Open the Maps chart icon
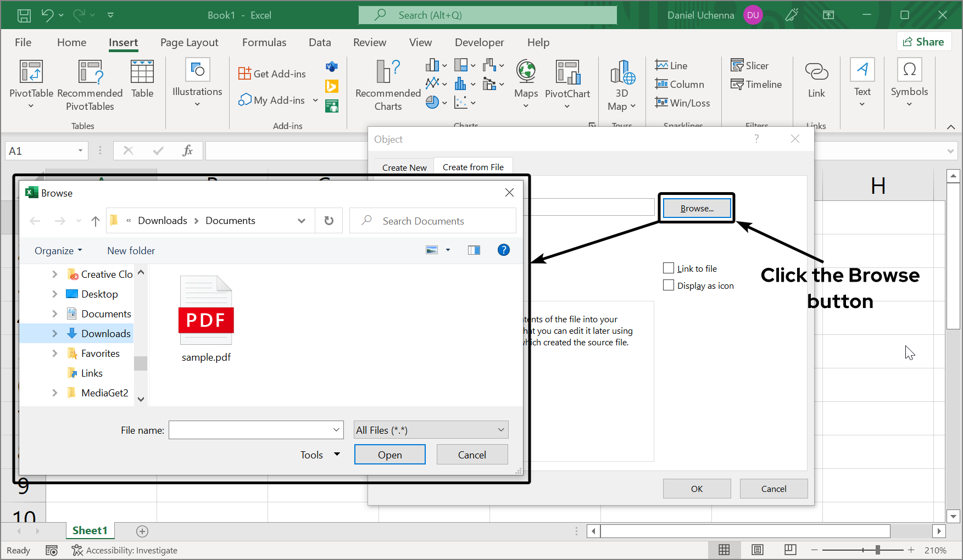The width and height of the screenshot is (963, 560). pyautogui.click(x=526, y=72)
